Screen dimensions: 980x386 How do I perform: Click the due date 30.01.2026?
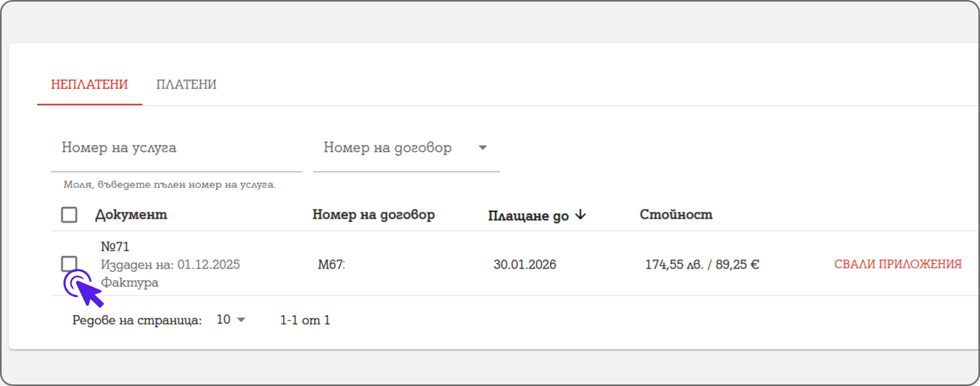pos(525,265)
